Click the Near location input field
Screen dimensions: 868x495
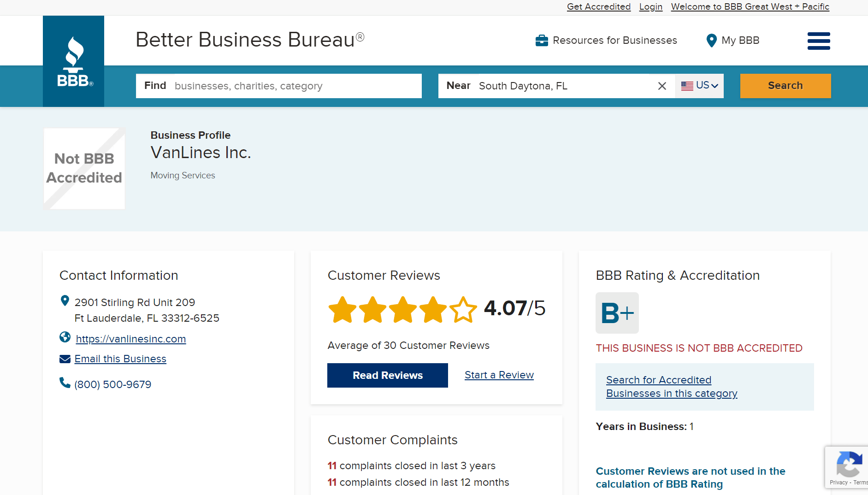[557, 86]
